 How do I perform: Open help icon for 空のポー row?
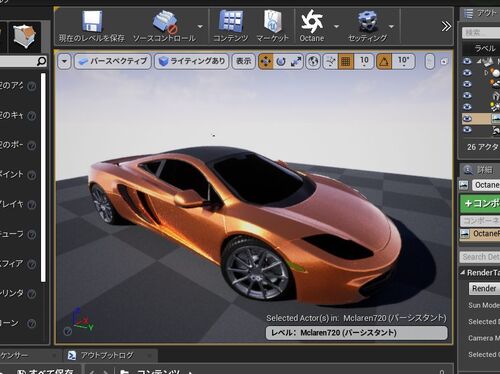31,145
